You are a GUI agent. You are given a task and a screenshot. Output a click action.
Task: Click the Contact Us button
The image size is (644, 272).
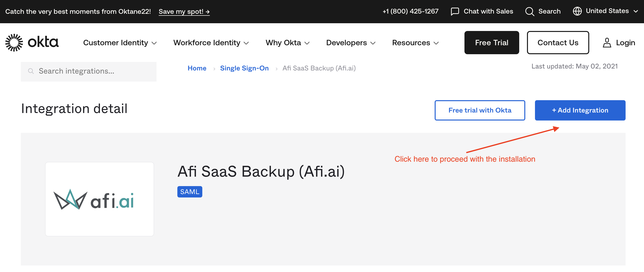[x=558, y=43]
